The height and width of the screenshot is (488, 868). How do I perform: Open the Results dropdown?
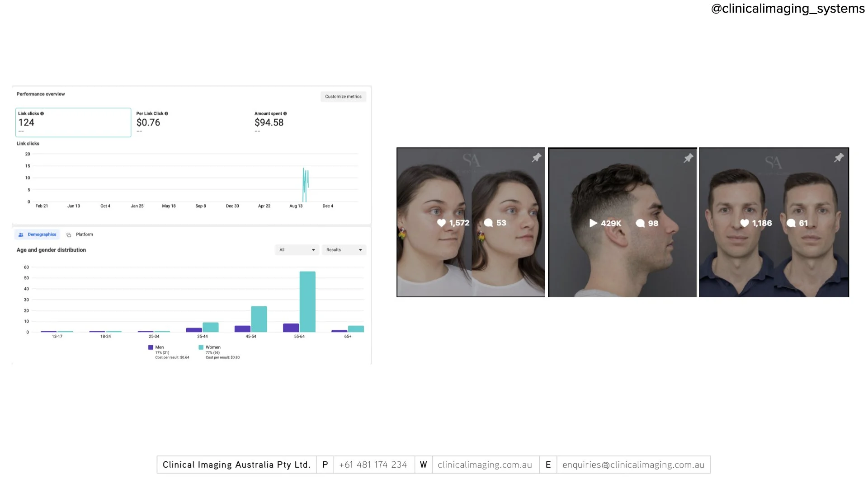pos(344,250)
